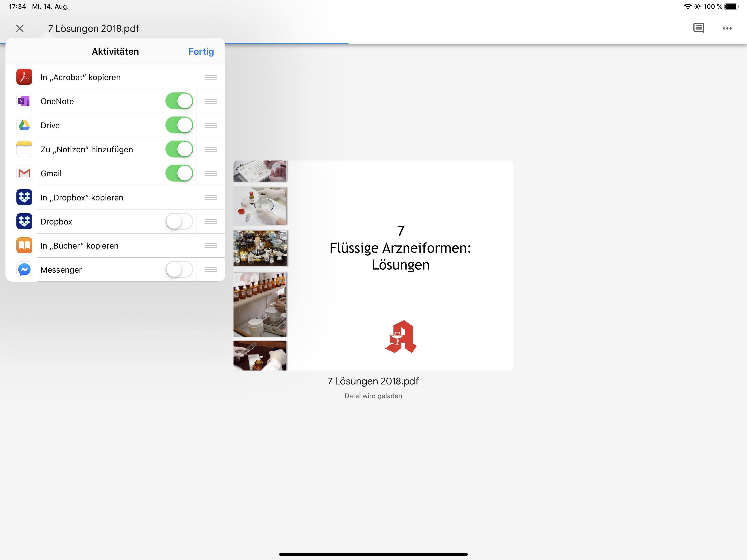Tap Fertig to finish editing activities

point(201,51)
